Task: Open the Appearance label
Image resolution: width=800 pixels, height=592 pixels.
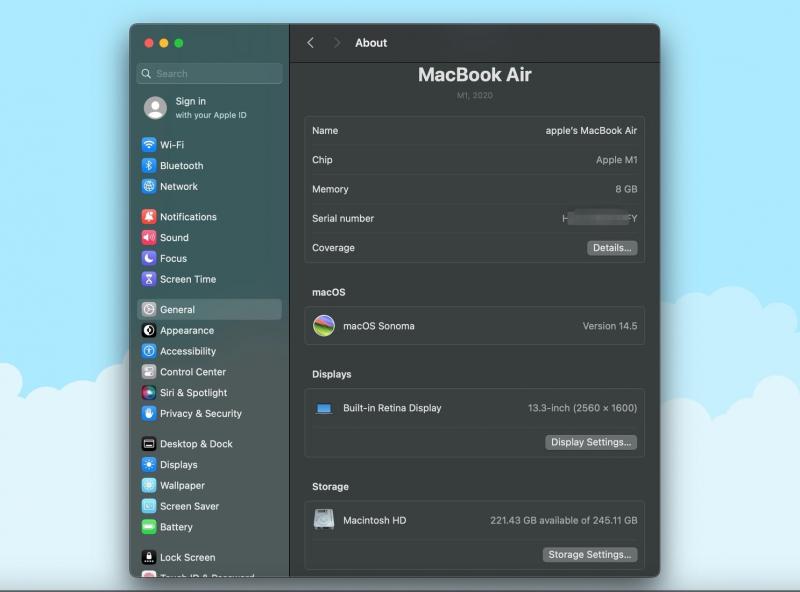Action: [x=187, y=331]
